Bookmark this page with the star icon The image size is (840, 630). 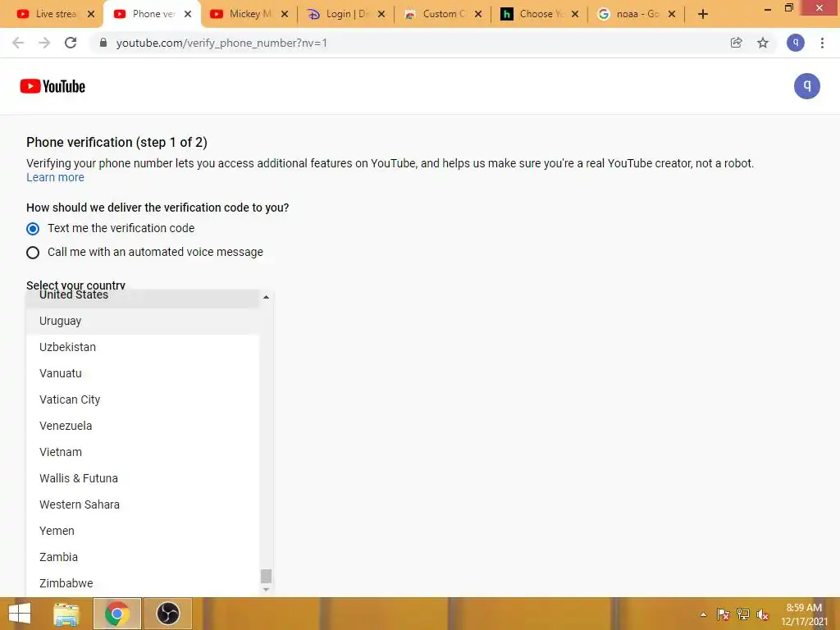(762, 43)
